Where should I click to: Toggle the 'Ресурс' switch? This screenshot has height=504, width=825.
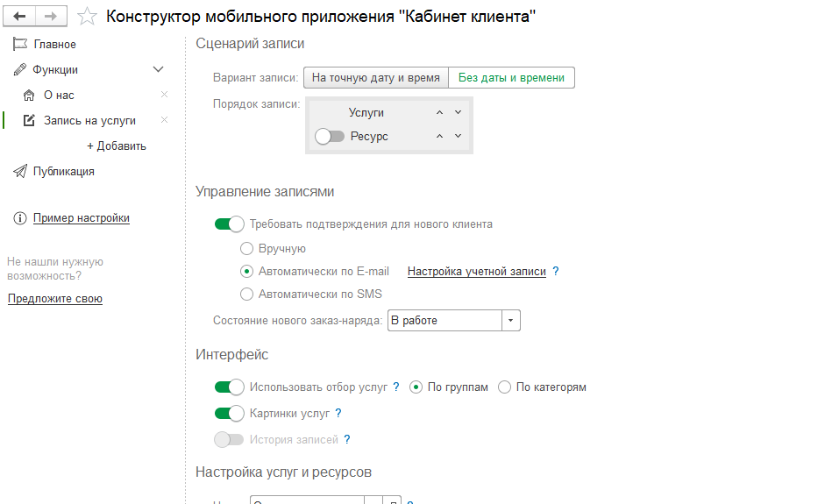330,137
